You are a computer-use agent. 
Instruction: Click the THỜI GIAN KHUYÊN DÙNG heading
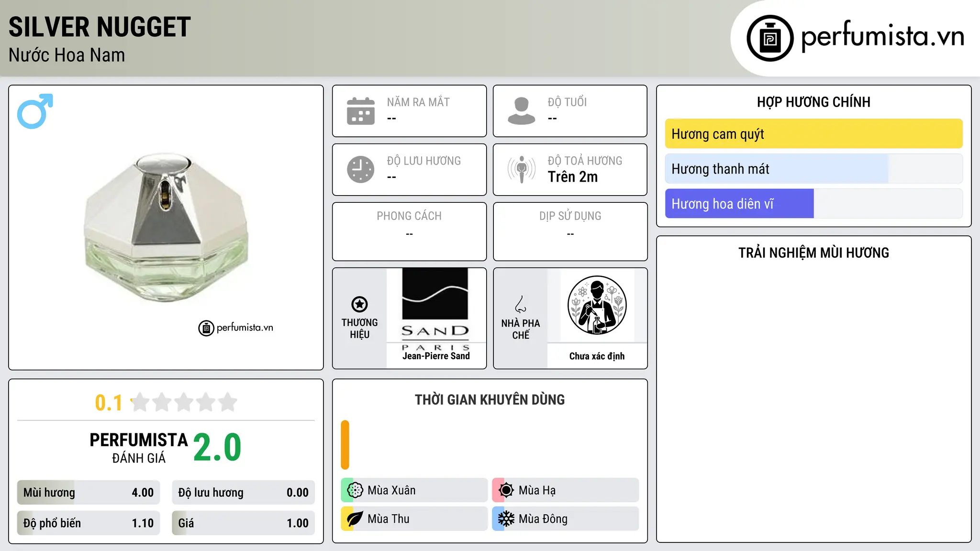[490, 399]
